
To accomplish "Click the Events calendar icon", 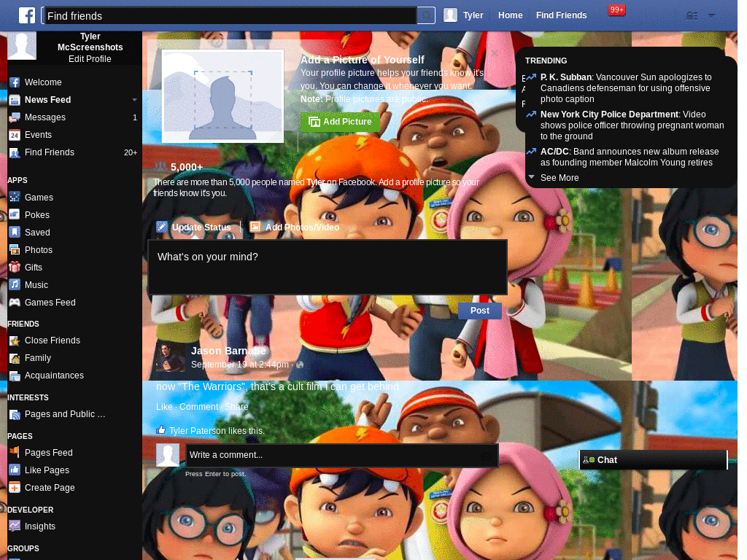I will [15, 135].
